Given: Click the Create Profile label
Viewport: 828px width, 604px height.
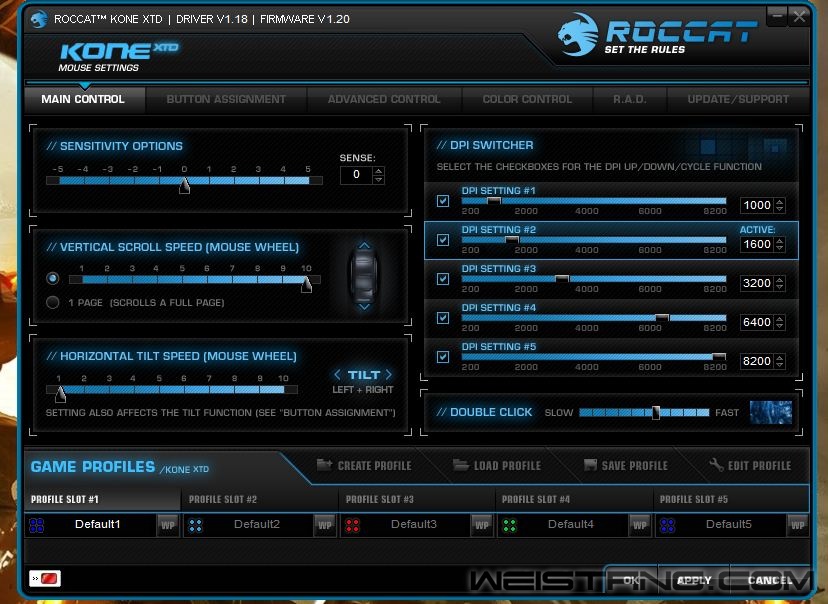Looking at the screenshot, I should (374, 466).
